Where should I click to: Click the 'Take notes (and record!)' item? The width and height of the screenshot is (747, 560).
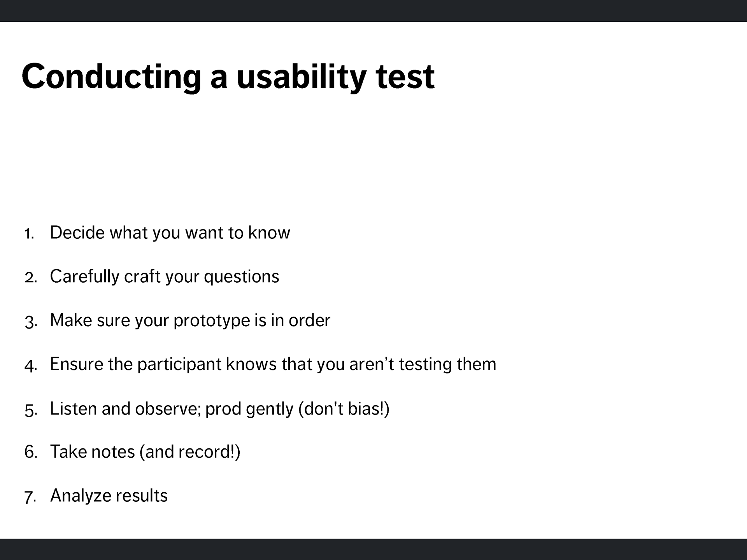[146, 452]
